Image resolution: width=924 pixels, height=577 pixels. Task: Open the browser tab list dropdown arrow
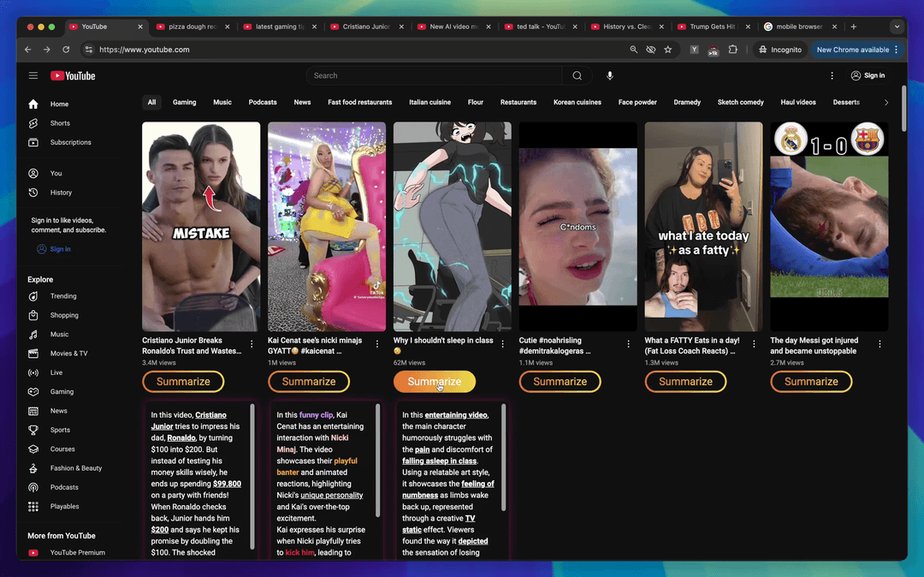pyautogui.click(x=897, y=27)
